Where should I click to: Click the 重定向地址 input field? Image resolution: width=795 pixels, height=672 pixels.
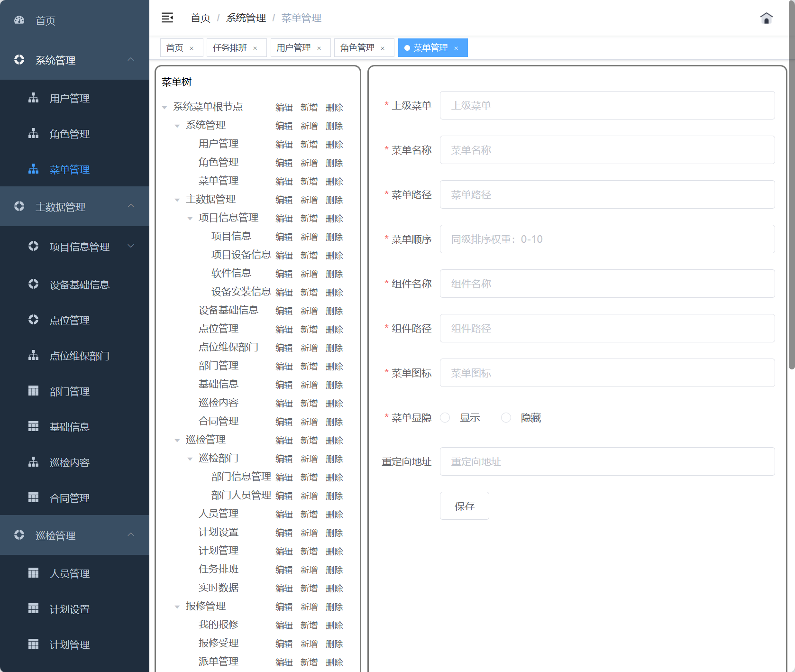click(607, 461)
